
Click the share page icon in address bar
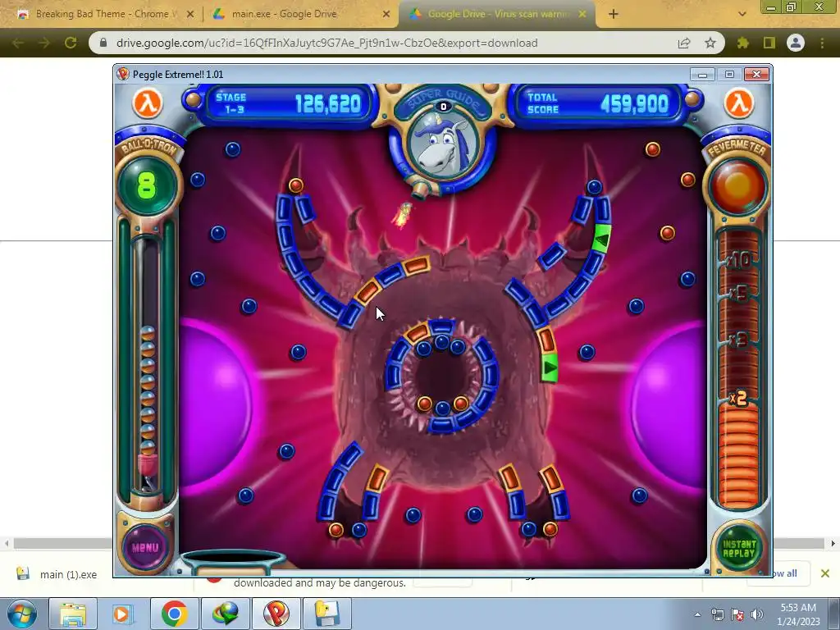click(684, 43)
